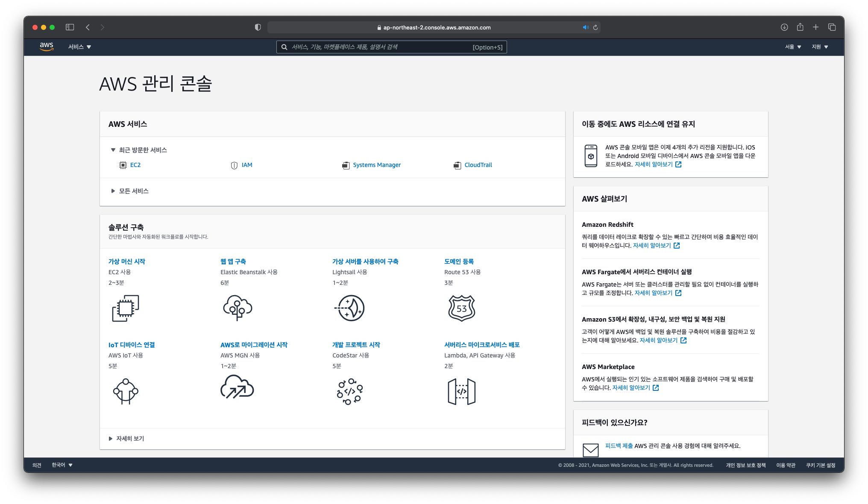Reload the page with refresh icon
The height and width of the screenshot is (504, 868).
(595, 27)
